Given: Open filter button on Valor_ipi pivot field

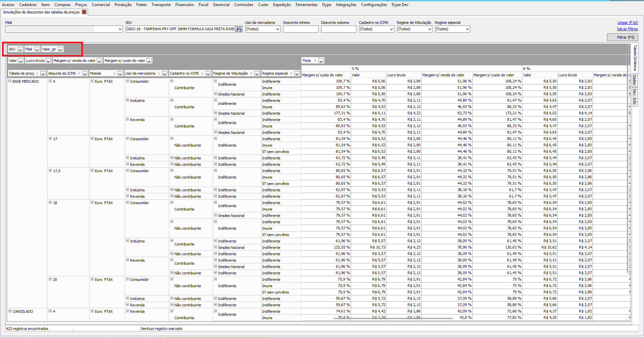Looking at the screenshot, I should (60, 49).
